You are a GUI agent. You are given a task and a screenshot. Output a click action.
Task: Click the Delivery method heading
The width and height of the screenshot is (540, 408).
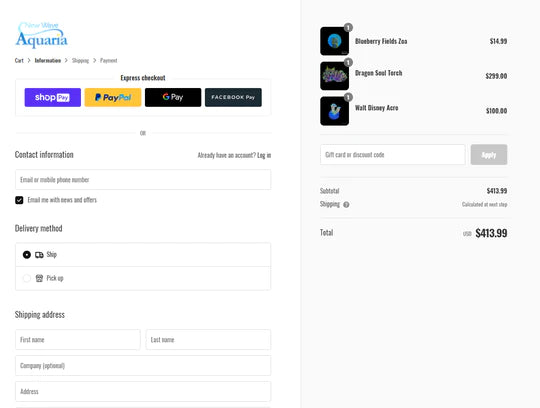[39, 228]
